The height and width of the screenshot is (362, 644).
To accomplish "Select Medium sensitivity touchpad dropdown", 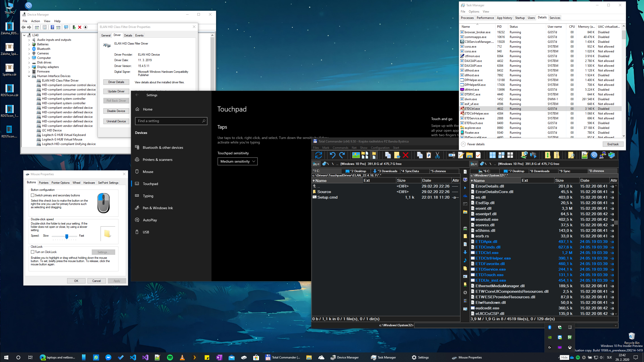I will pos(237,161).
